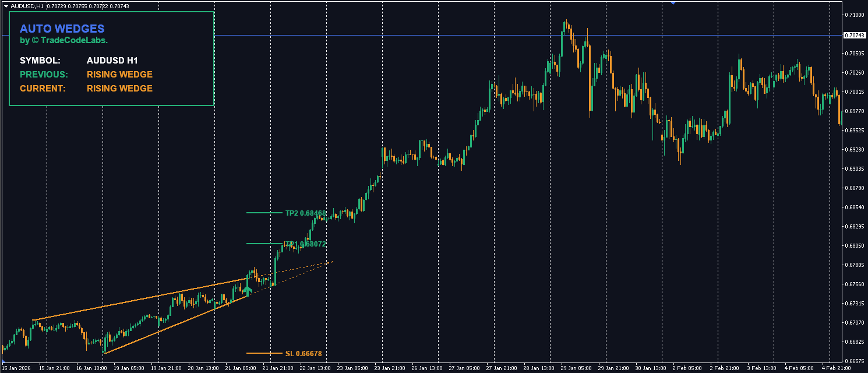The height and width of the screenshot is (373, 868).
Task: Click the 0.71000 level on price scale
Action: (x=853, y=15)
